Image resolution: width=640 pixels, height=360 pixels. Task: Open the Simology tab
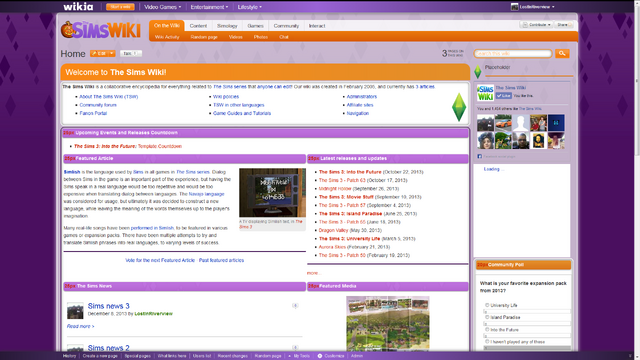(x=227, y=26)
